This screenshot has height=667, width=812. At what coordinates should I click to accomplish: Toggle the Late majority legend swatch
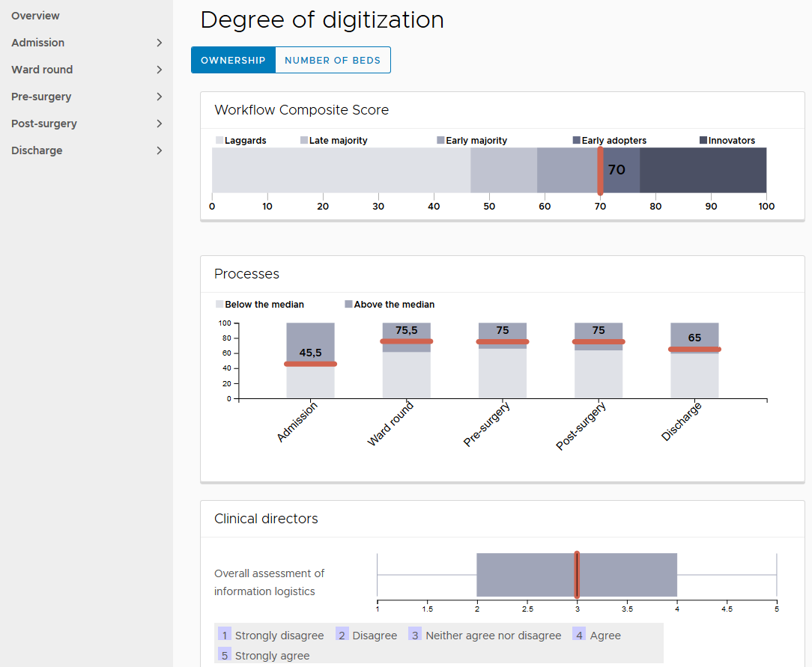tap(304, 141)
